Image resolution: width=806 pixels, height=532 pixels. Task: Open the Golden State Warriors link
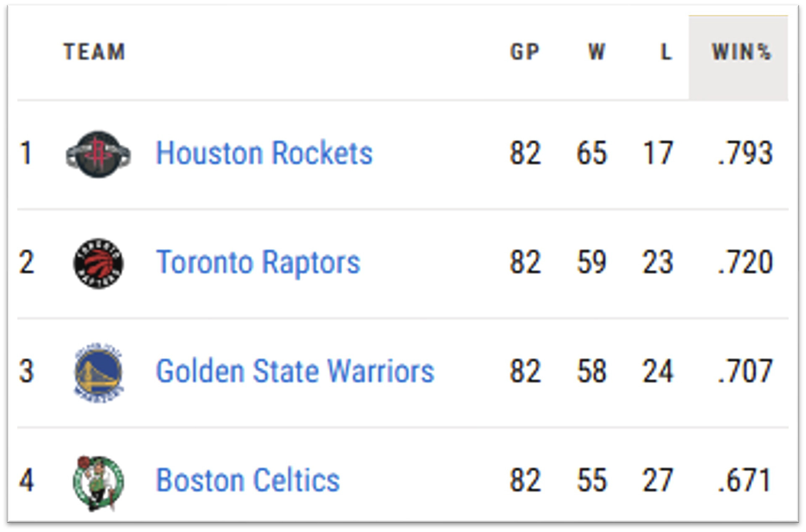pyautogui.click(x=295, y=372)
